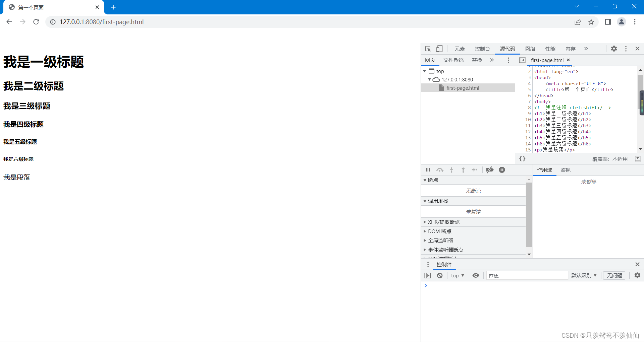Viewport: 644px width, 342px height.
Task: Create a live expression with eye icon
Action: tap(476, 275)
